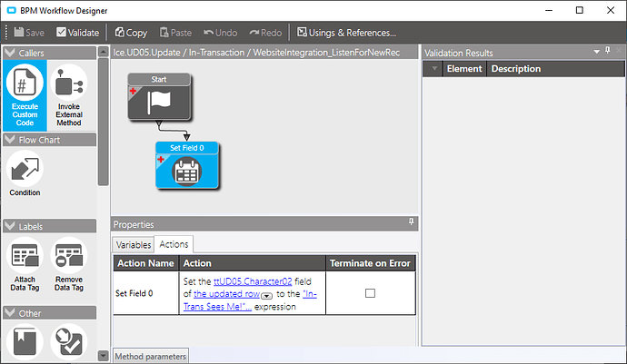The width and height of the screenshot is (627, 364).
Task: Select the Invoke External Method caller
Action: (x=69, y=95)
